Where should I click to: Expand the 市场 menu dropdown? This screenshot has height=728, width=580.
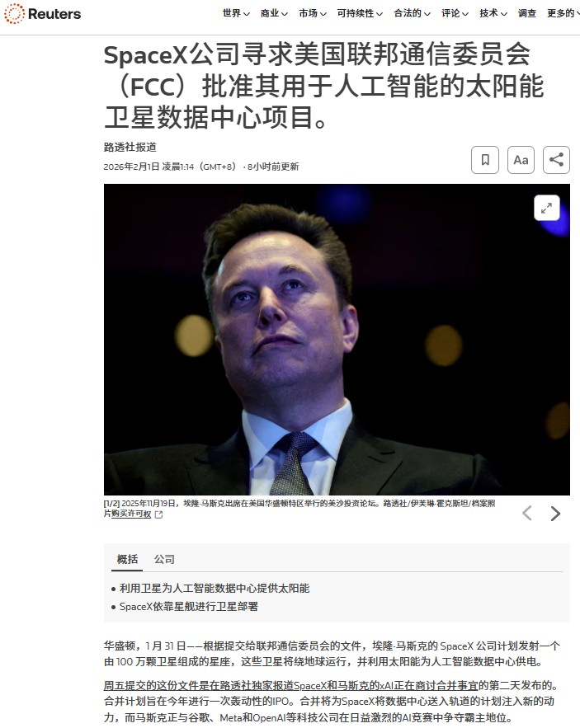pyautogui.click(x=313, y=13)
